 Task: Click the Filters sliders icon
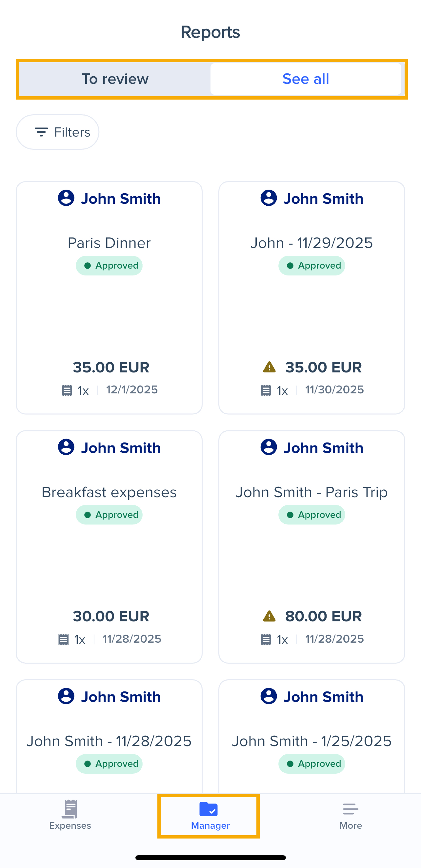point(41,132)
